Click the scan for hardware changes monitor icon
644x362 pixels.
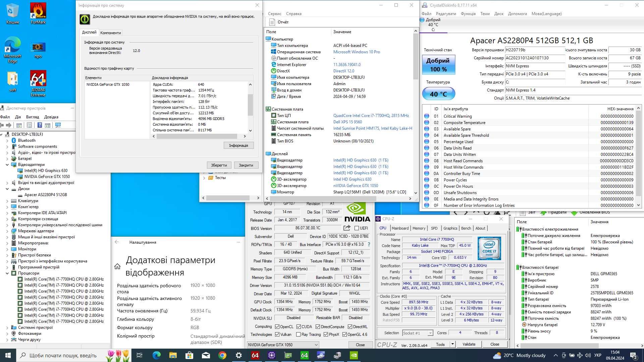pos(58,125)
